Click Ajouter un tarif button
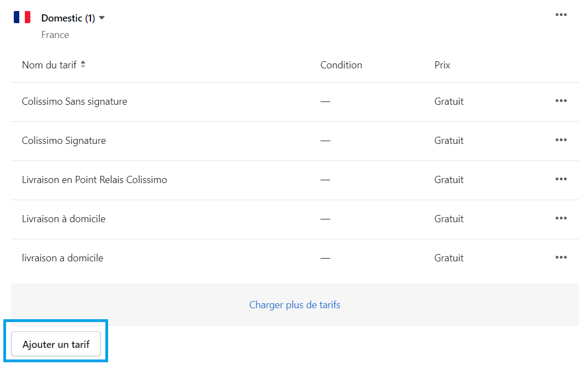The height and width of the screenshot is (365, 588). (x=56, y=344)
